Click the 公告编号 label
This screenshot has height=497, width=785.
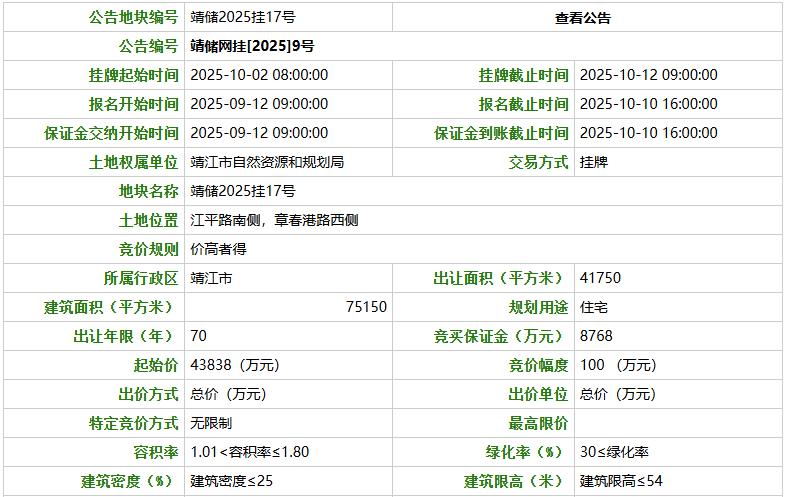149,46
